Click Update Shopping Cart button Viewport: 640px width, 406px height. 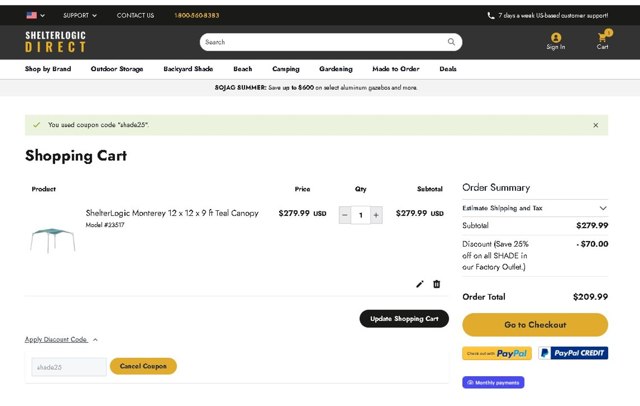coord(404,319)
